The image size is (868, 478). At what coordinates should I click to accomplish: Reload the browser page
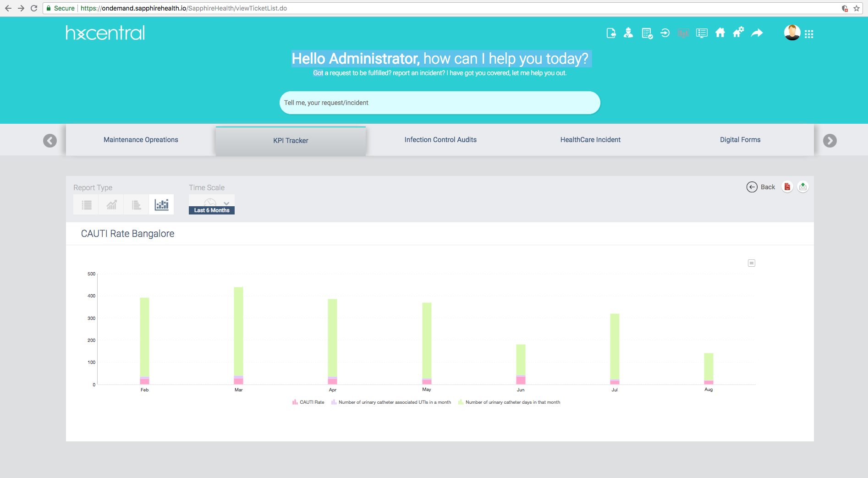(x=34, y=8)
